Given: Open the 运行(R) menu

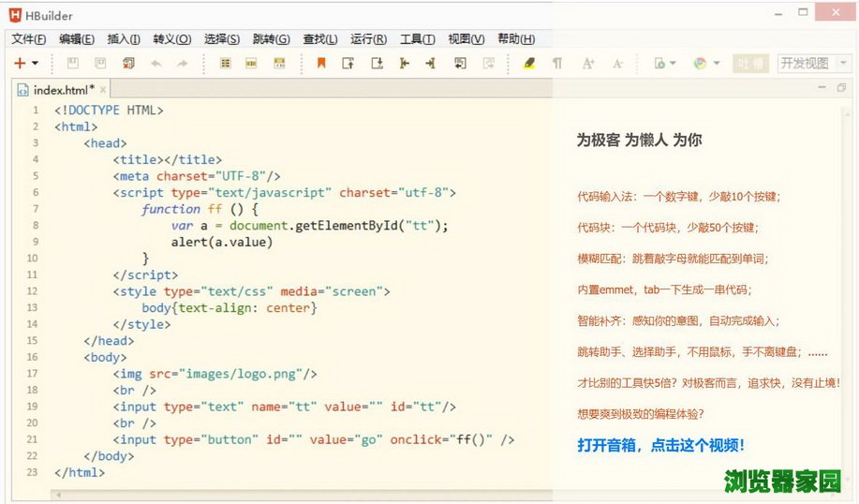Looking at the screenshot, I should 368,39.
